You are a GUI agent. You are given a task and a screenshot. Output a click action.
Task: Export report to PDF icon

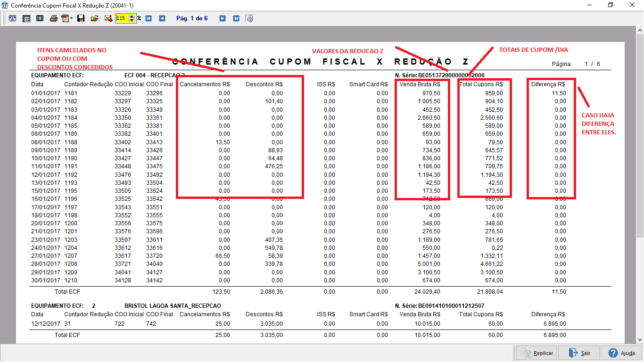click(65, 18)
